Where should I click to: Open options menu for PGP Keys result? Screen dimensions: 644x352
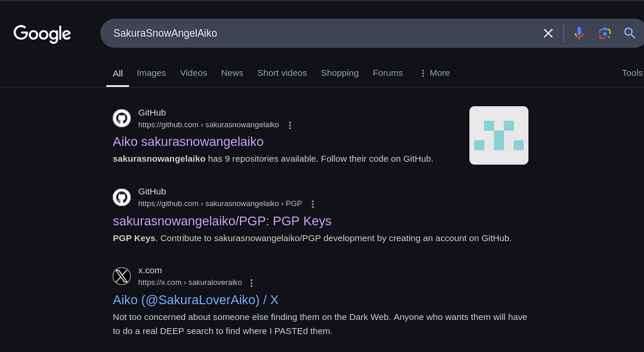coord(313,204)
